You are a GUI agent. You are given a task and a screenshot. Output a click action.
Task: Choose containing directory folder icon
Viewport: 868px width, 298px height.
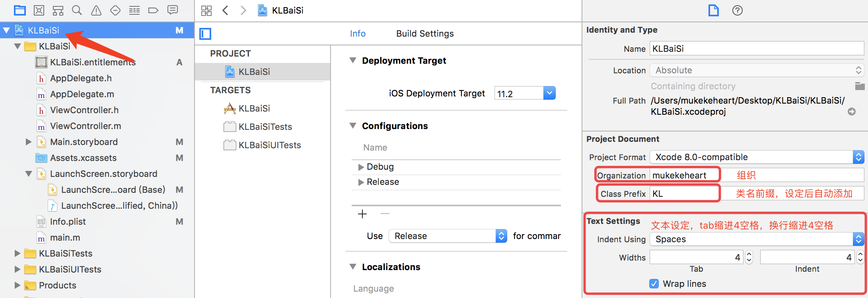click(x=860, y=86)
